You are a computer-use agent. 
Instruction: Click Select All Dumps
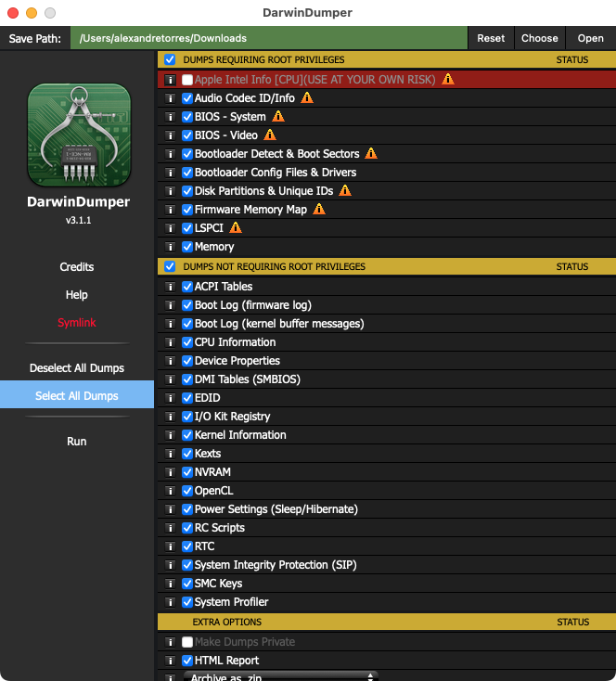pos(77,395)
